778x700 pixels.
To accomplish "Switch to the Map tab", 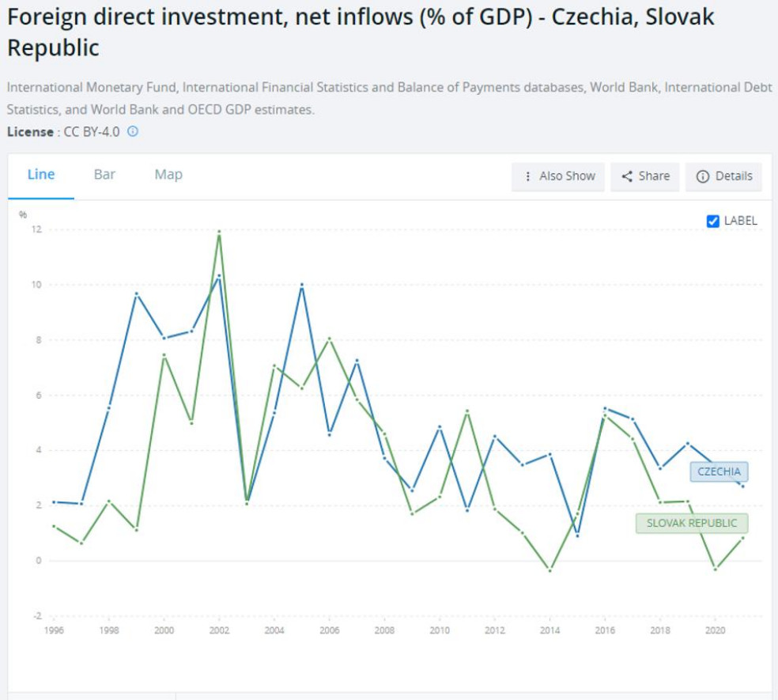I will coord(168,175).
